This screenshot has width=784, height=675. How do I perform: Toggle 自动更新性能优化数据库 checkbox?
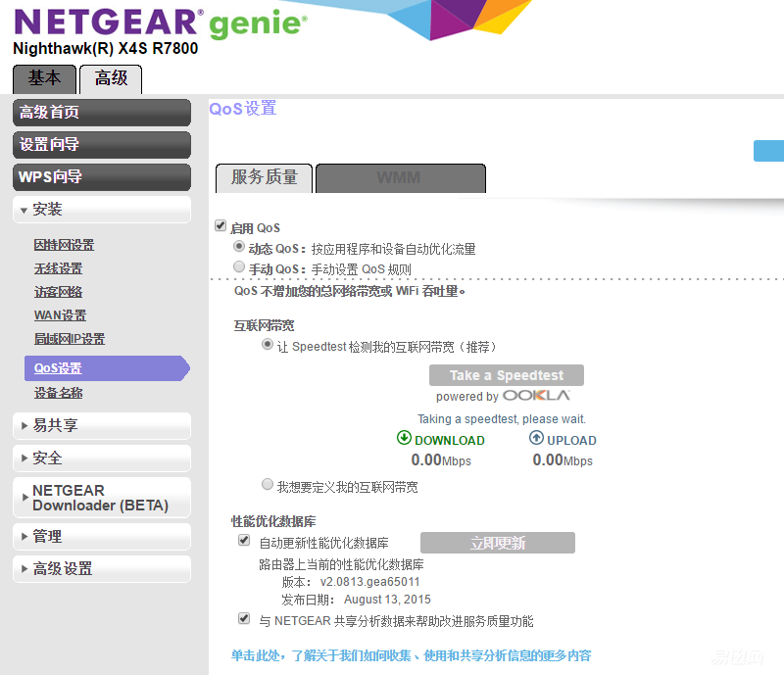244,540
